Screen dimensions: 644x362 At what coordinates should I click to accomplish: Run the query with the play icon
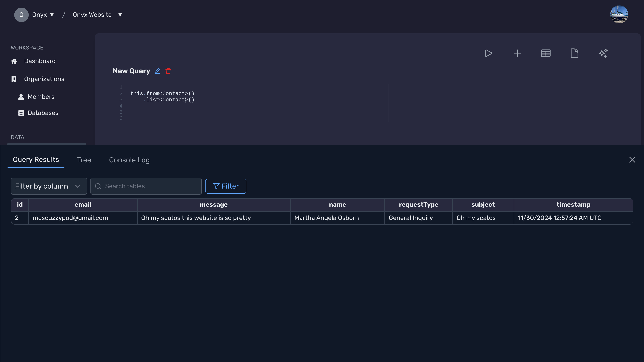click(x=488, y=53)
